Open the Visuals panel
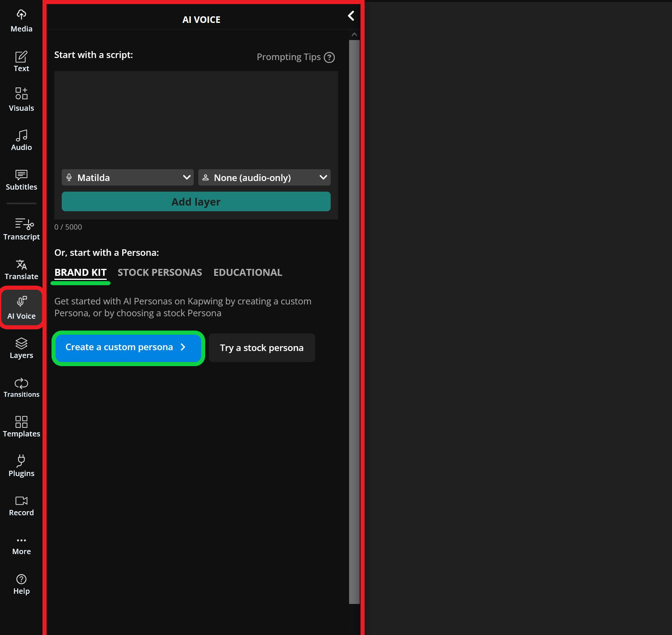This screenshot has height=635, width=672. (21, 99)
